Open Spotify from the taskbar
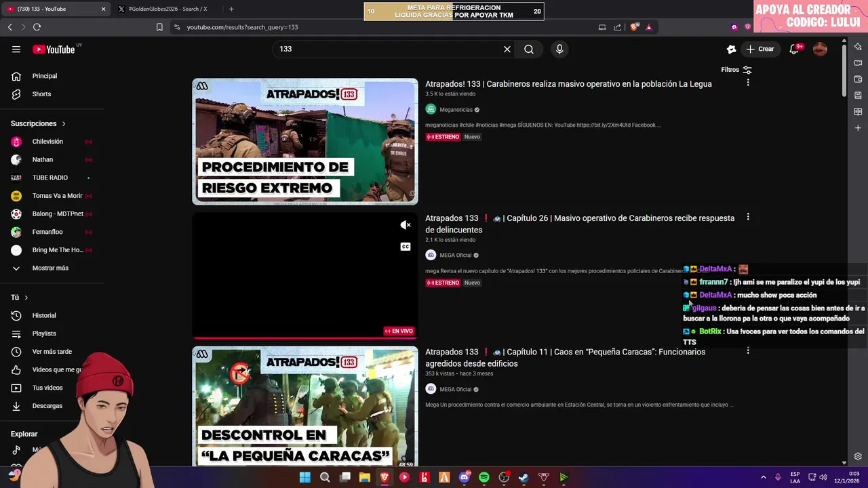 click(x=484, y=477)
